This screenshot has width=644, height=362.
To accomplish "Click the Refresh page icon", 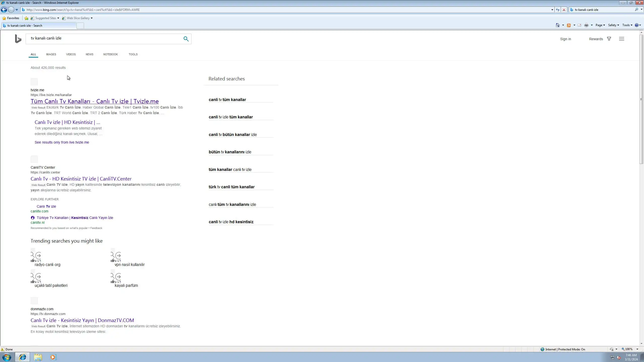I will [x=558, y=10].
